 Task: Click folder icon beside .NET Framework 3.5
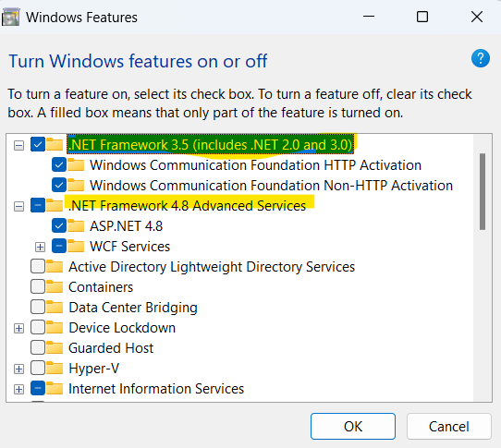(x=55, y=145)
